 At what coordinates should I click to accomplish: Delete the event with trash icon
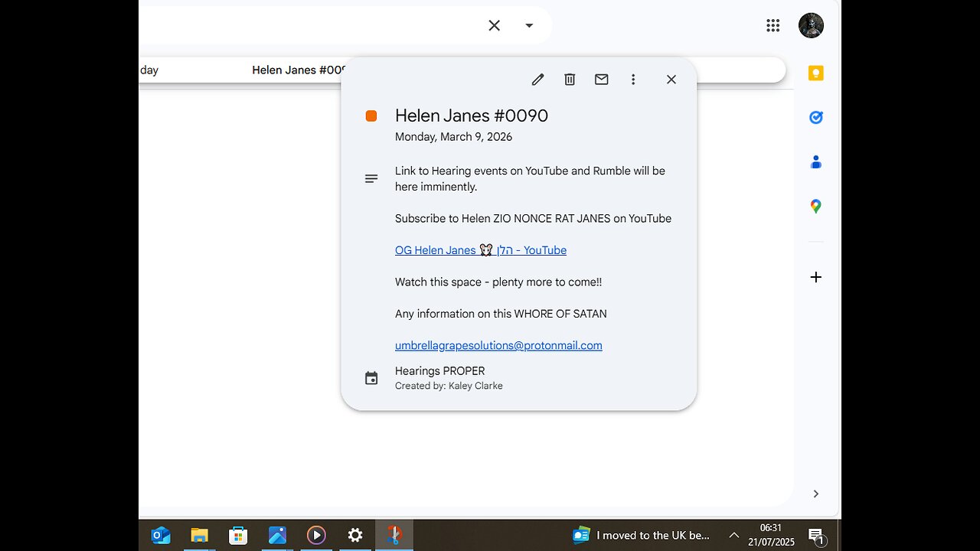[570, 80]
